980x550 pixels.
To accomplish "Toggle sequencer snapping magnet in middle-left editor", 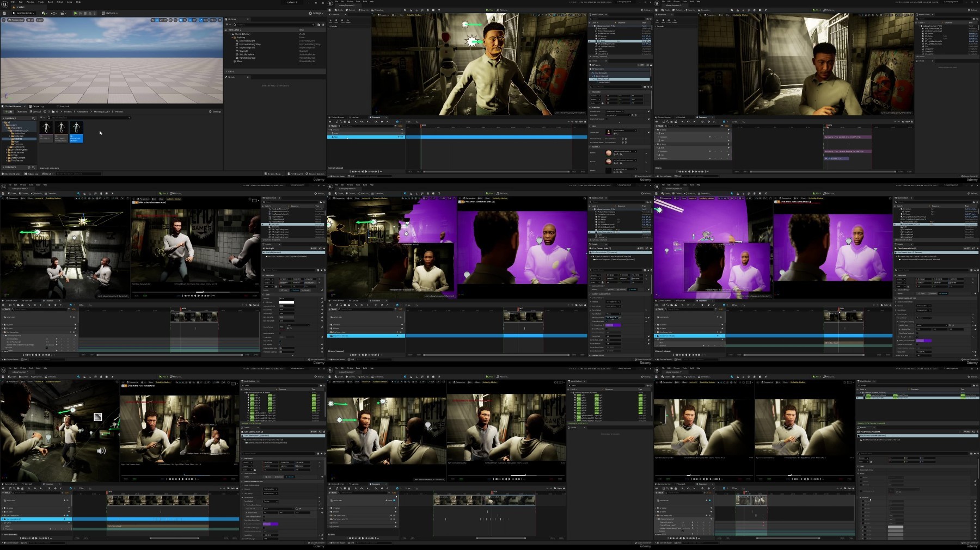I will click(71, 305).
